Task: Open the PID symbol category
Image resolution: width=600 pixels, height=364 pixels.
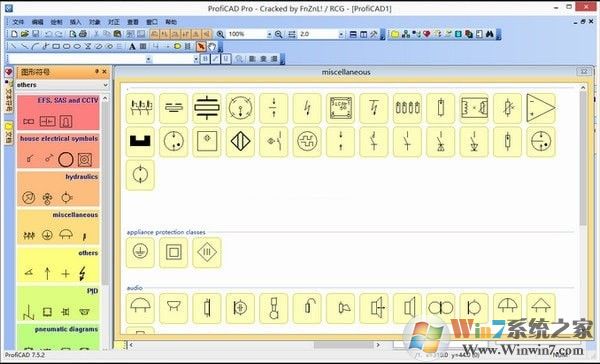Action: [x=58, y=304]
